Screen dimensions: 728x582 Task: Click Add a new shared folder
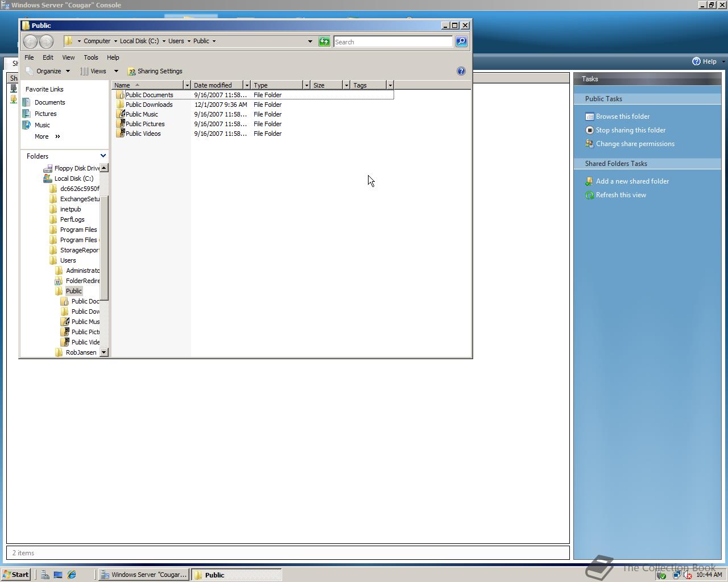click(632, 181)
